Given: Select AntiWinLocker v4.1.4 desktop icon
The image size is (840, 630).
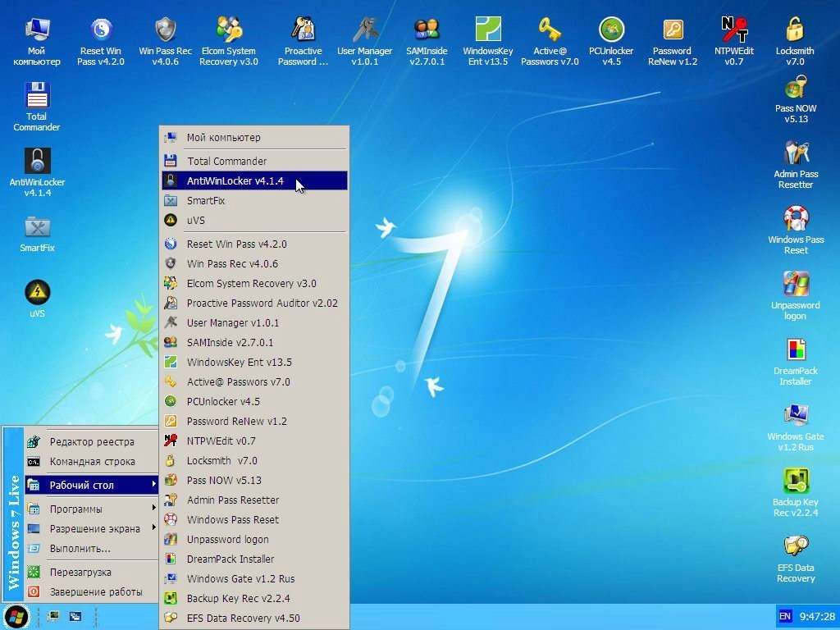Looking at the screenshot, I should [37, 172].
